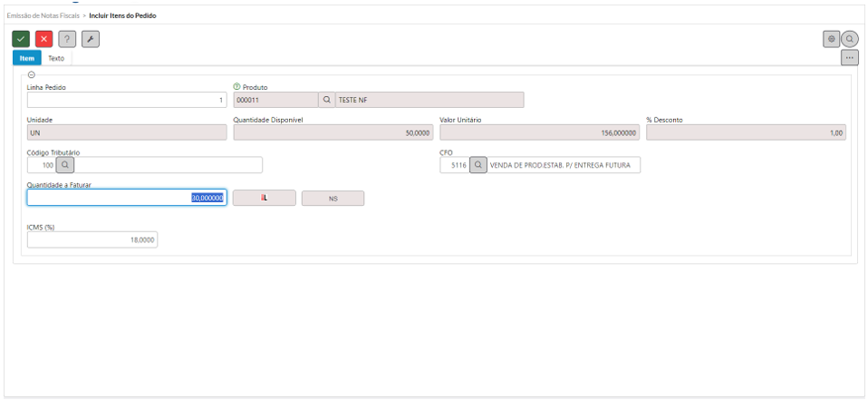The width and height of the screenshot is (868, 400).
Task: Click Quantidade Disponível field 50,0000
Action: [x=333, y=132]
